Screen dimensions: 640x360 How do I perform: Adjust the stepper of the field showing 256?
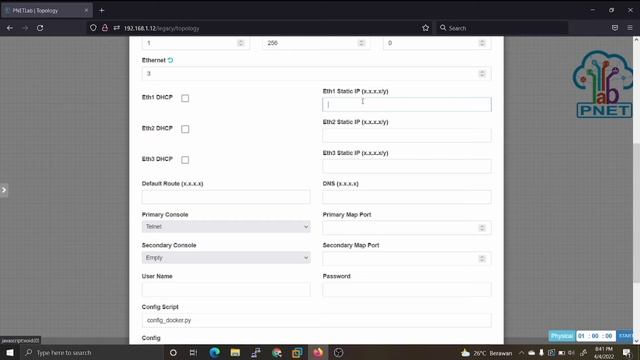[x=361, y=43]
